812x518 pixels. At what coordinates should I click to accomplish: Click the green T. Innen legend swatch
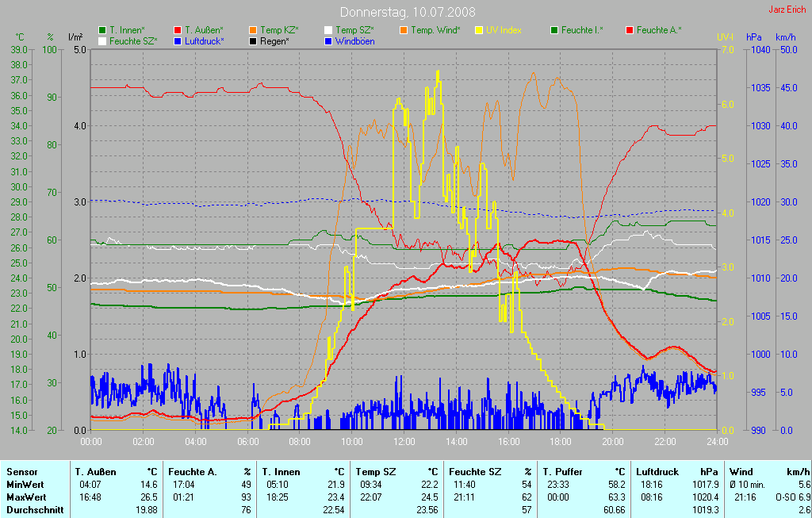pos(102,31)
